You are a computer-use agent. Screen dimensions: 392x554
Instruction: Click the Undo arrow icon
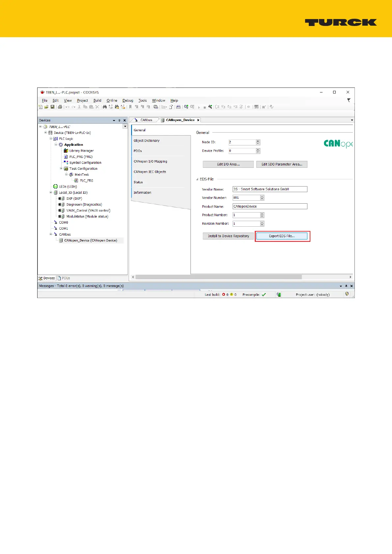point(67,107)
